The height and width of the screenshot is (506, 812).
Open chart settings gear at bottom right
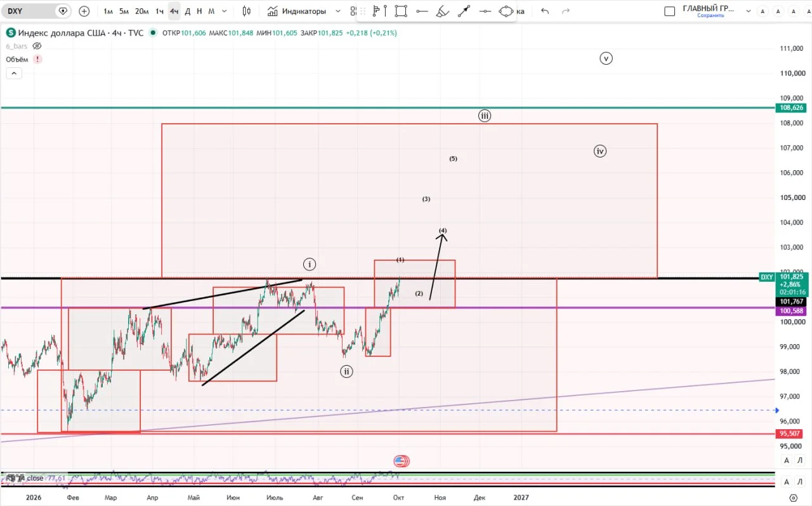click(793, 500)
